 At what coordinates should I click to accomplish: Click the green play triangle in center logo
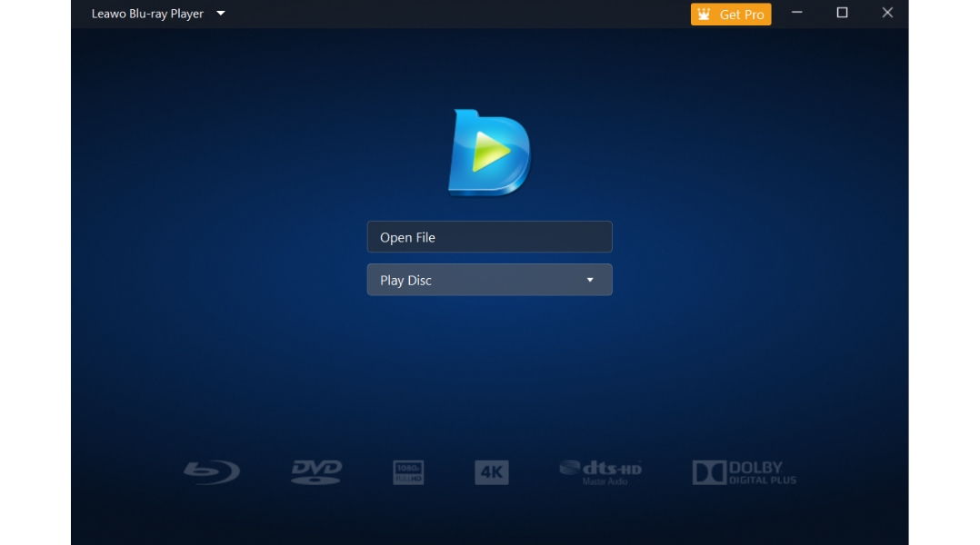point(490,153)
